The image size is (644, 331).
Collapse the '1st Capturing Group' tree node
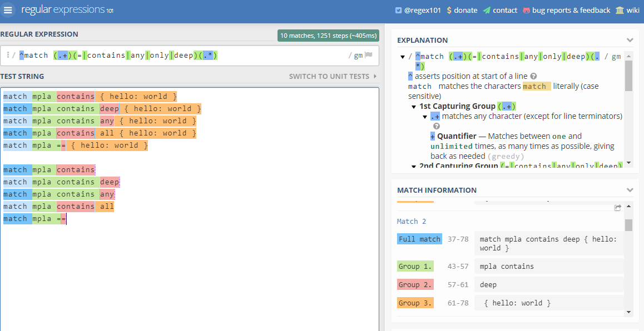pos(414,107)
